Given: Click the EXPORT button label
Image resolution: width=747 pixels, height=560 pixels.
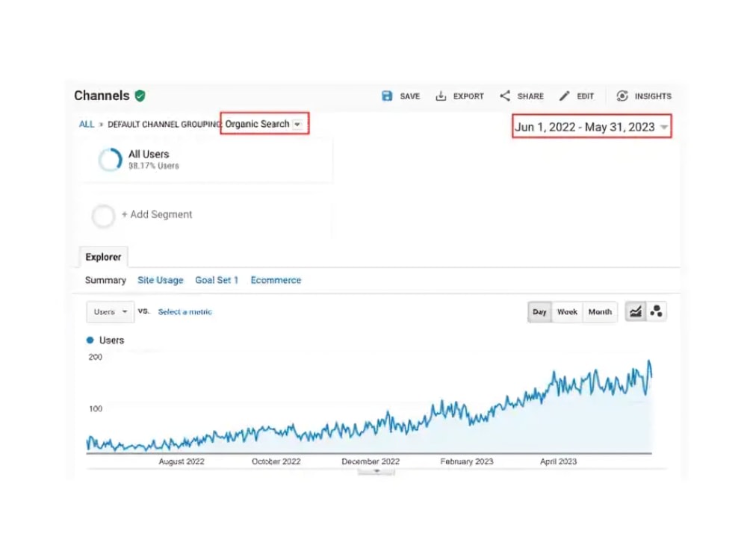Looking at the screenshot, I should pyautogui.click(x=468, y=96).
